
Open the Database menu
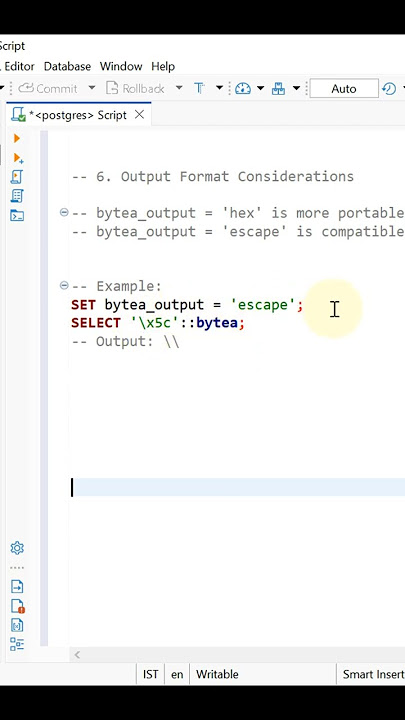(x=67, y=66)
